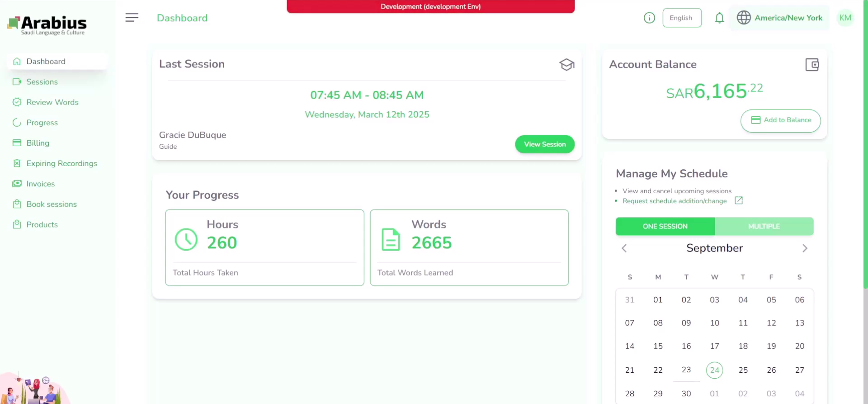Select the ONE SESSION toggle
868x404 pixels.
(665, 226)
